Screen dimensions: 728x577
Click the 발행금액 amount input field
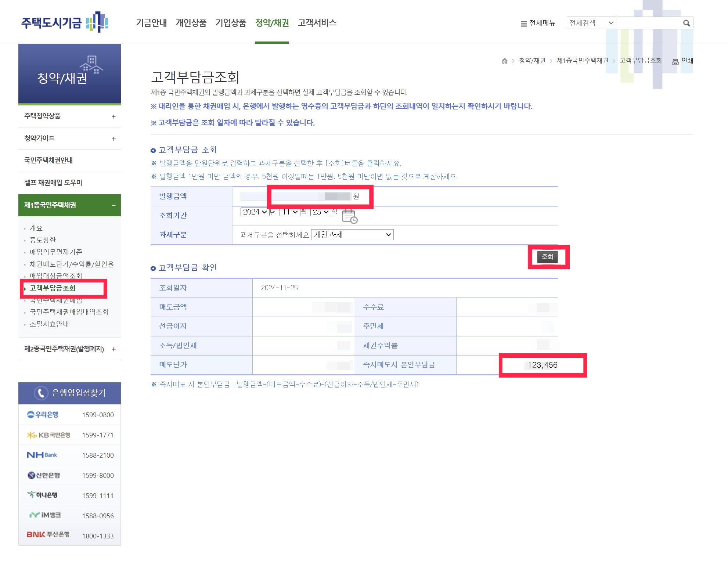(296, 196)
